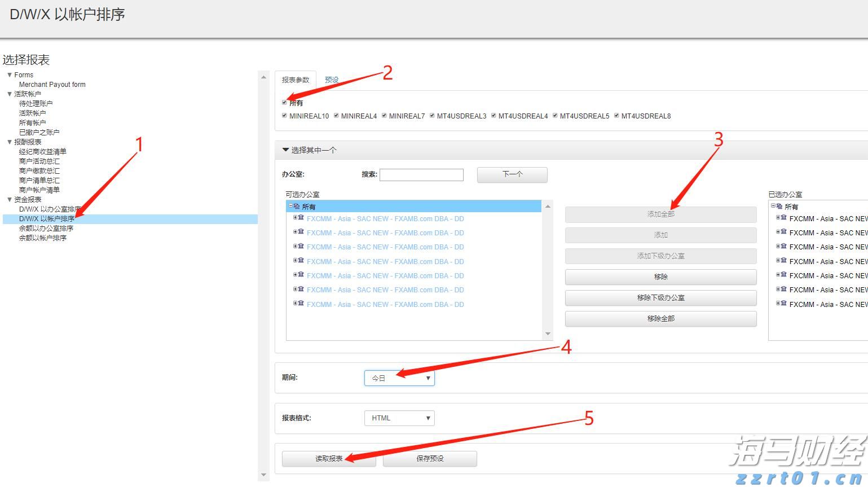Click the up arrow of 可选办公室 list scrollbar
The image size is (868, 487).
(547, 207)
